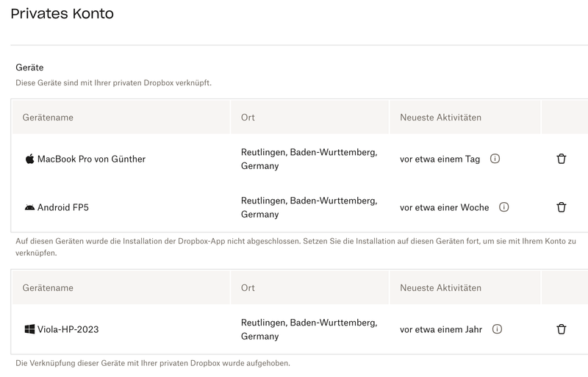The width and height of the screenshot is (588, 377).
Task: Click 'Gerätename' header in the second table
Action: tap(48, 287)
